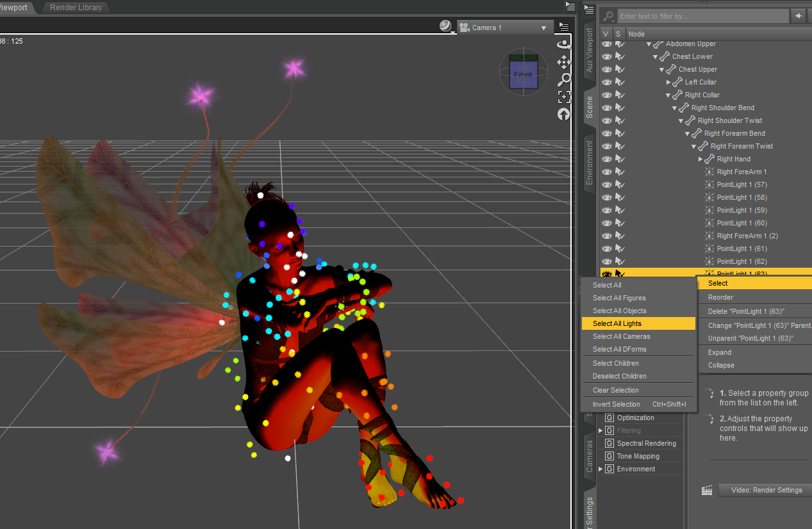Choose Select All Lights from the submenu

pos(638,323)
